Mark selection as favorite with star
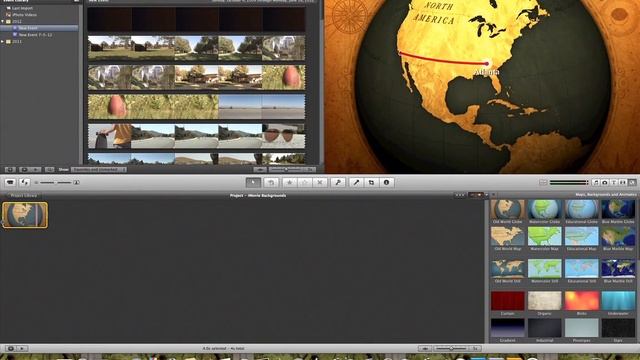Viewport: 640px width, 360px height. pos(290,182)
